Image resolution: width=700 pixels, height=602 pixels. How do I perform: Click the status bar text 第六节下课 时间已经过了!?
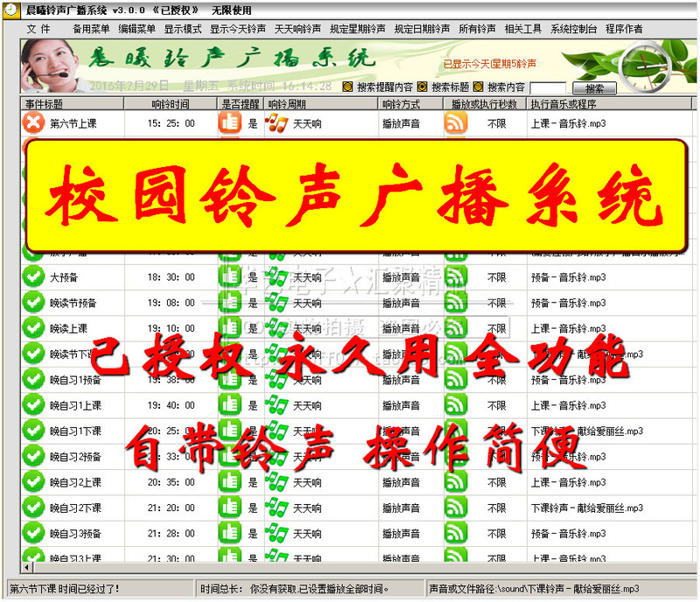(x=65, y=589)
